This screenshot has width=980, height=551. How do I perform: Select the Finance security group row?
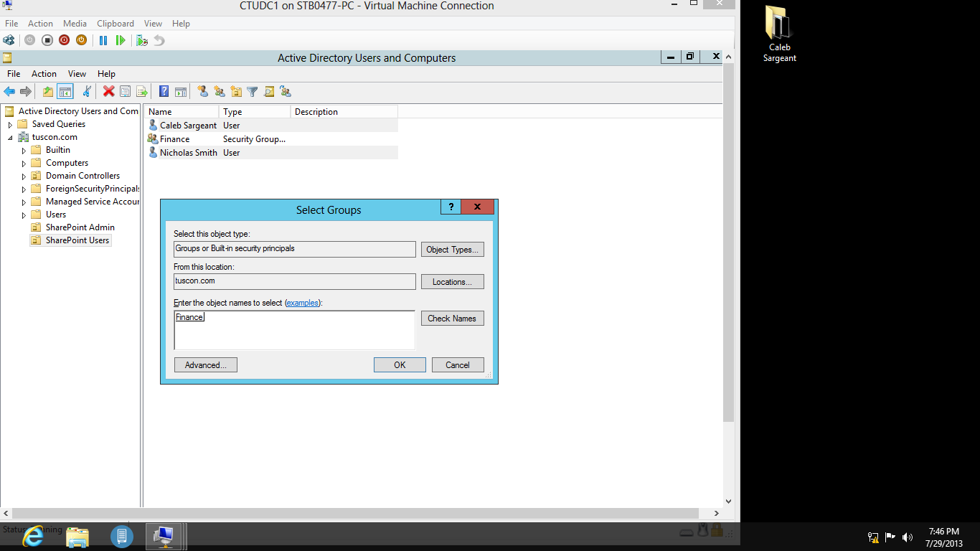tap(272, 139)
